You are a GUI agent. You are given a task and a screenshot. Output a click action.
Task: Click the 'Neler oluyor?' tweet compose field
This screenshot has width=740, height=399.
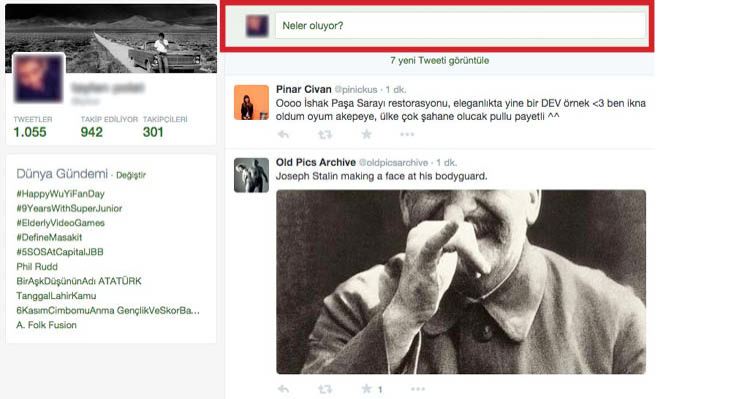click(460, 25)
